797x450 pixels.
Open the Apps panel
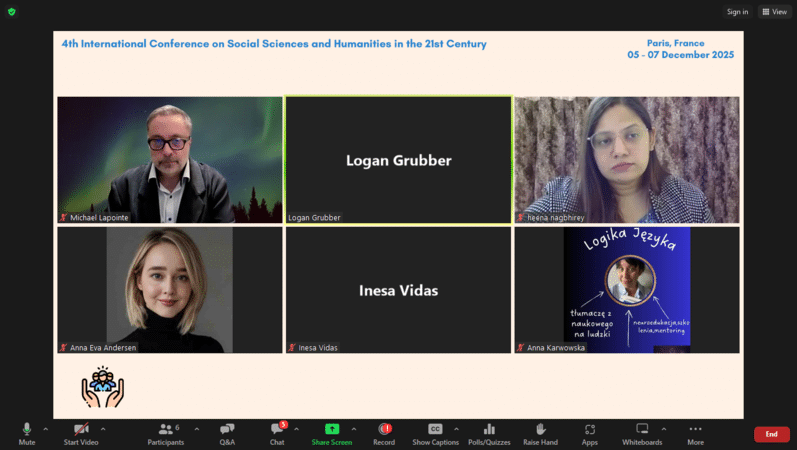click(x=590, y=432)
